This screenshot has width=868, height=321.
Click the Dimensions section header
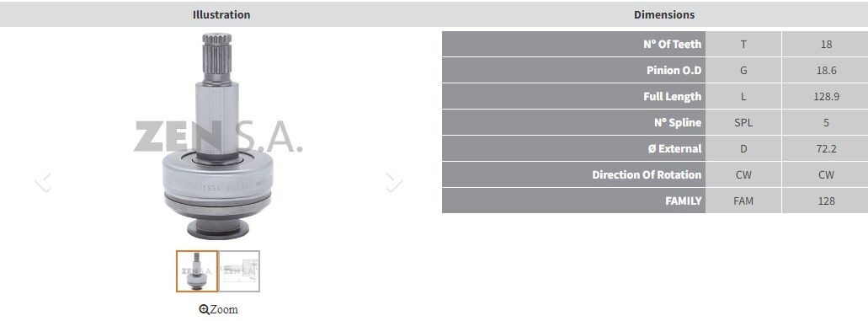pos(664,14)
